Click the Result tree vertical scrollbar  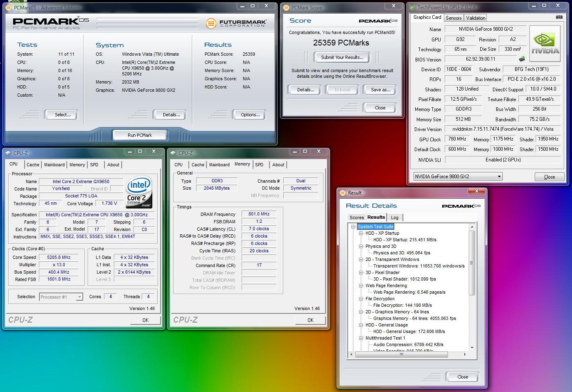click(x=472, y=262)
